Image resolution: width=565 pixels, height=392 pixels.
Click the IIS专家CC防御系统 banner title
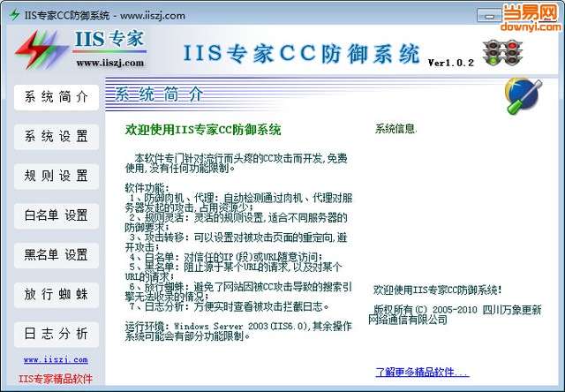[x=301, y=53]
